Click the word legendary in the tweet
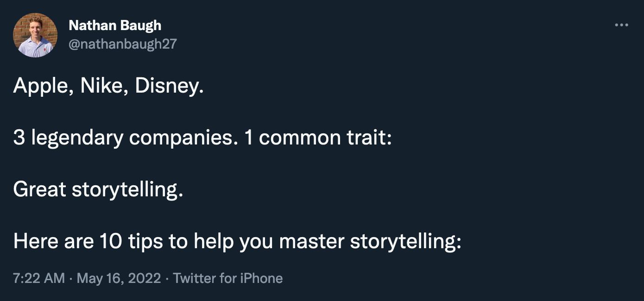Image resolution: width=644 pixels, height=301 pixels. (77, 138)
